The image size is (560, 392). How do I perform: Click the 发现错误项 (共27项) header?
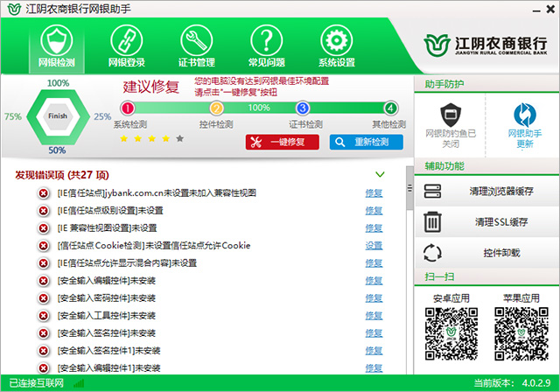tap(62, 175)
